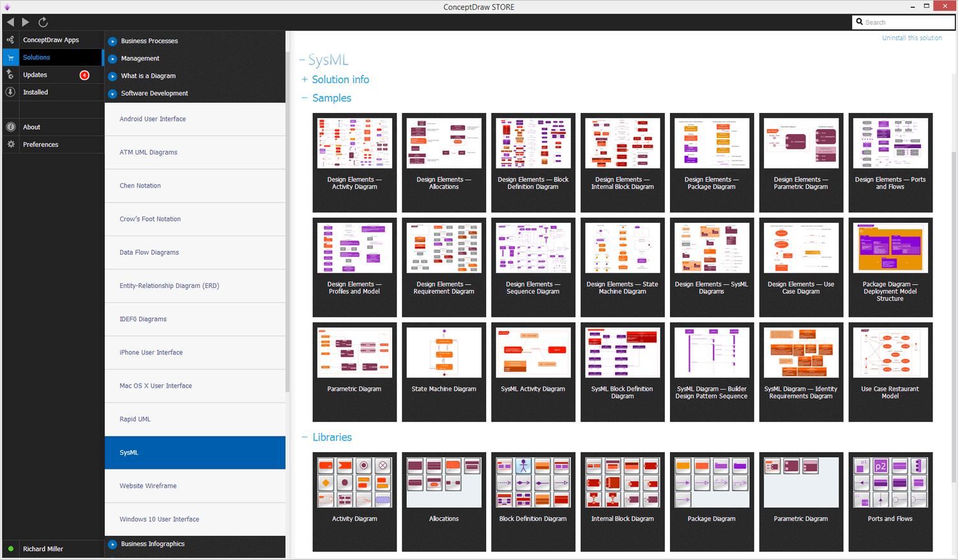Expand the Management category
958x560 pixels.
tap(112, 58)
